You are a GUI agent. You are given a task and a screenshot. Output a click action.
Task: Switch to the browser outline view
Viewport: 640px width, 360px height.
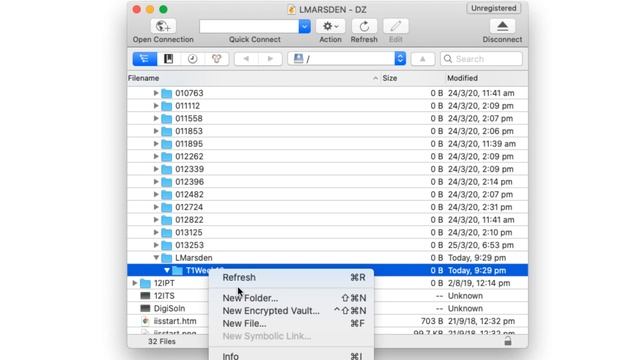click(x=144, y=59)
